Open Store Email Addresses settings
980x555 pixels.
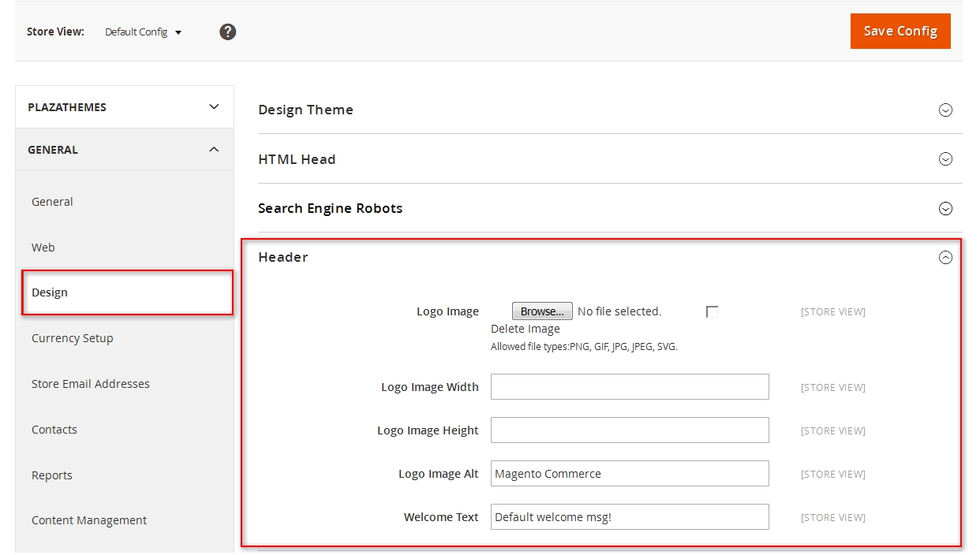coord(91,384)
